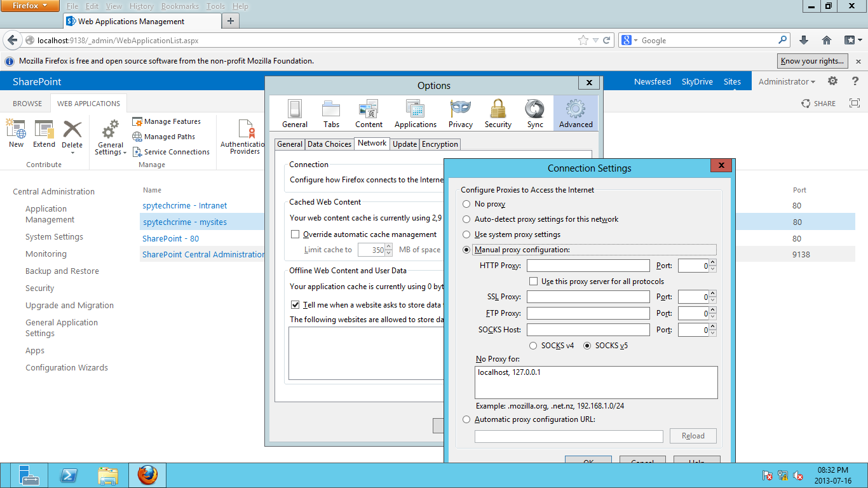This screenshot has height=488, width=868.
Task: Open System Settings in the sidebar
Action: [54, 236]
